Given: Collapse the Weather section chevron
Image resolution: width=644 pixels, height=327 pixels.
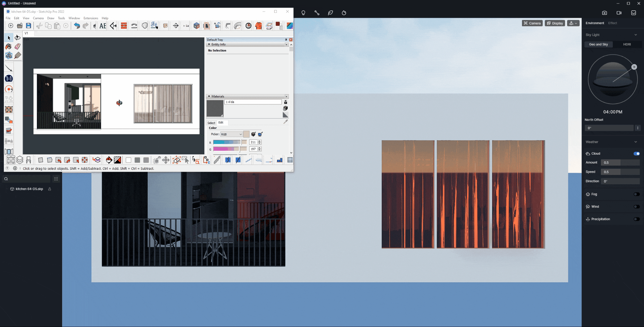Looking at the screenshot, I should pos(636,142).
